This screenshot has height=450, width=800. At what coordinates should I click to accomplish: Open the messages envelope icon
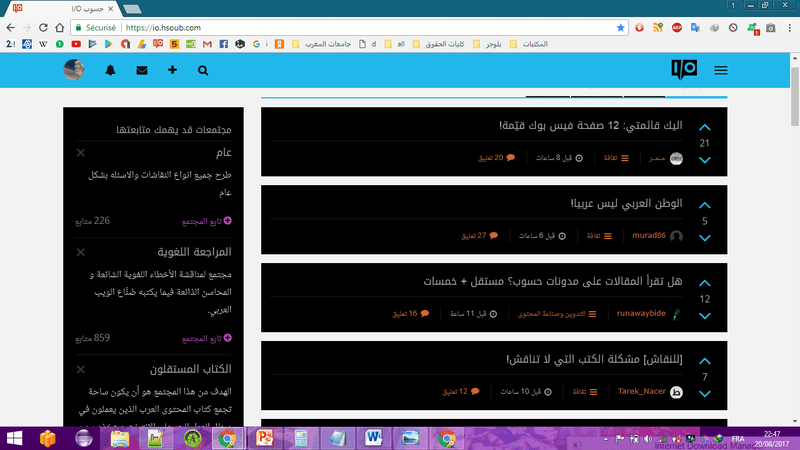[141, 71]
